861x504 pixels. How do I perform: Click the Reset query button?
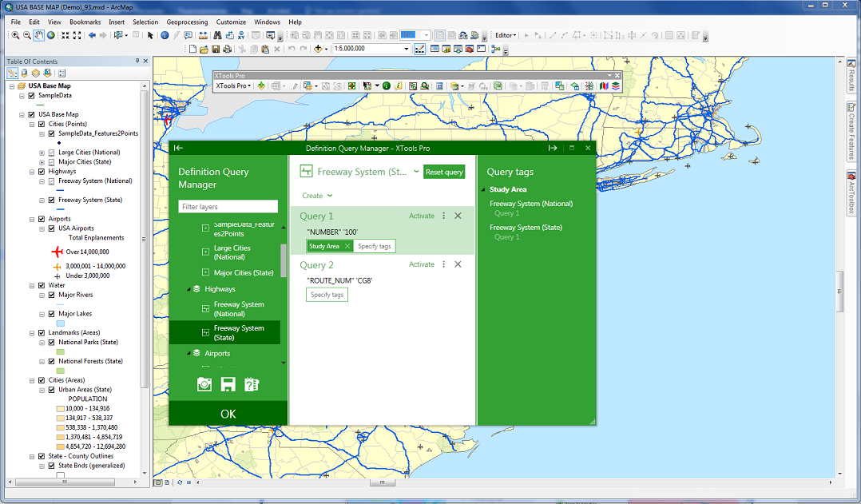point(444,172)
